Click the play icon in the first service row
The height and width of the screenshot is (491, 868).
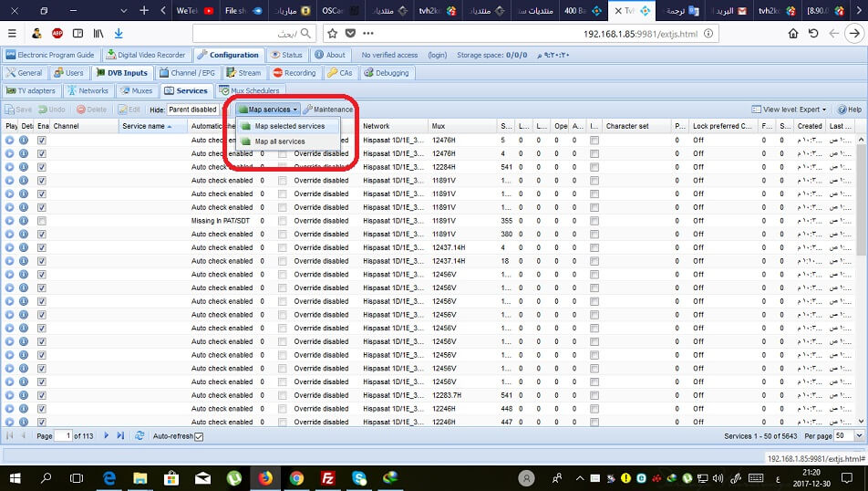(x=10, y=141)
